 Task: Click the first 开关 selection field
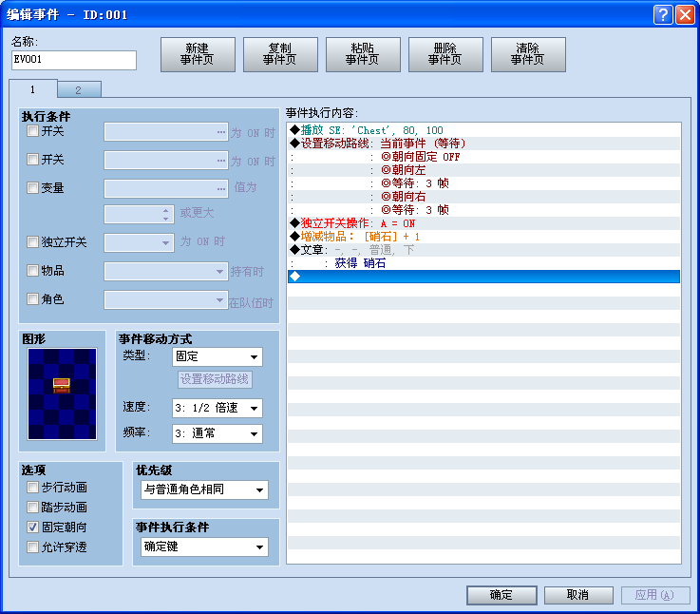coord(166,132)
